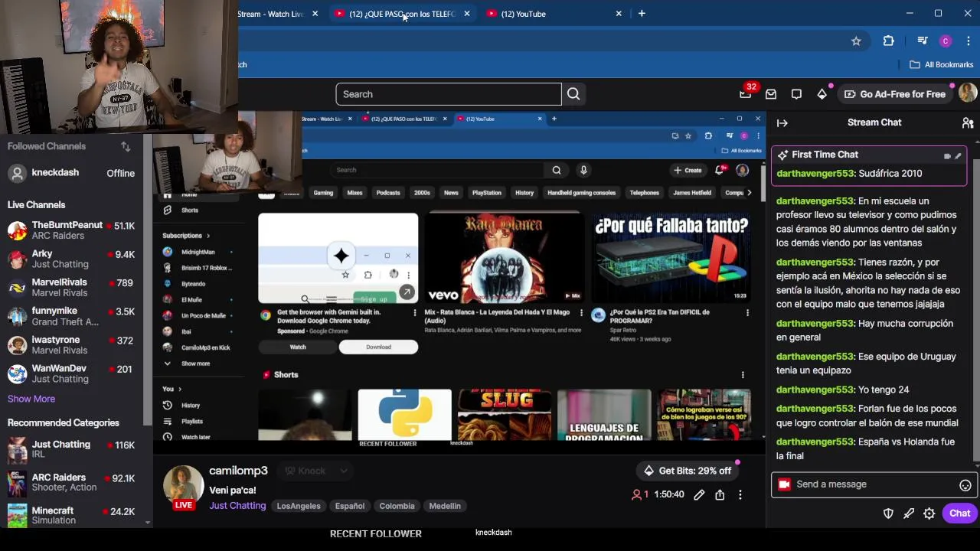Open funnymike live channel
The height and width of the screenshot is (551, 980).
(71, 316)
